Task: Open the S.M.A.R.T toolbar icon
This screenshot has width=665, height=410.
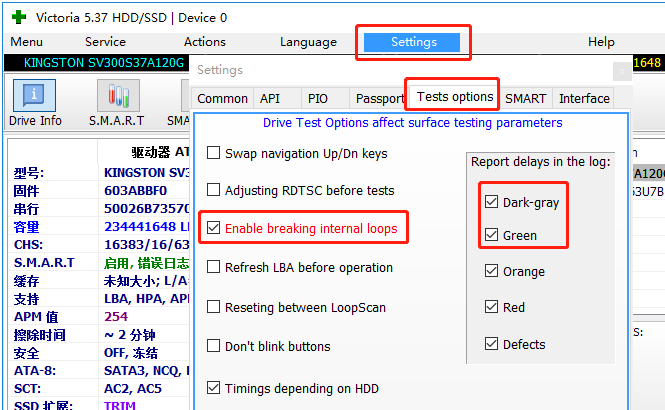Action: [118, 97]
